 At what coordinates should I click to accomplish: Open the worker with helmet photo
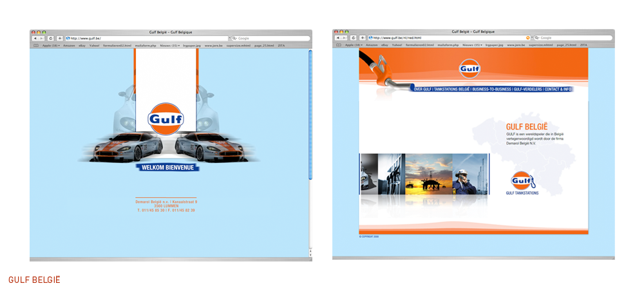click(x=470, y=174)
